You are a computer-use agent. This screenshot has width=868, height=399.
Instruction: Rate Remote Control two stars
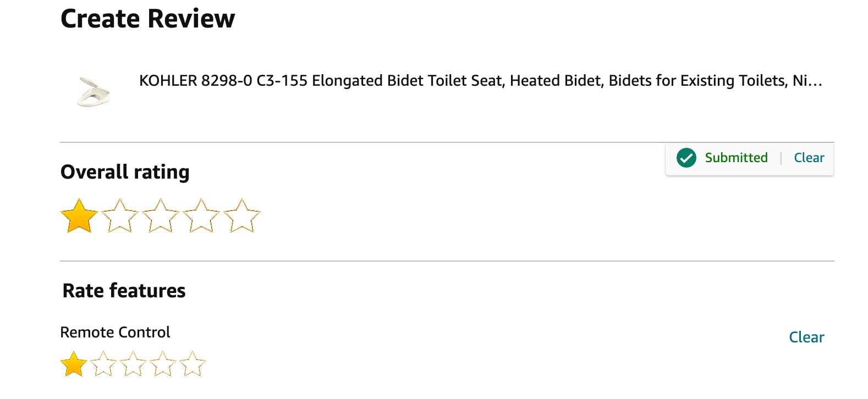(103, 364)
